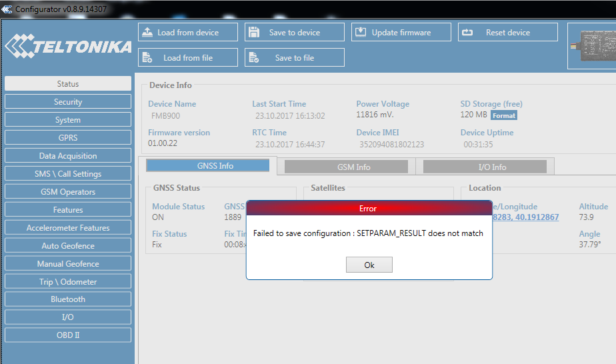Click the Teltonika logo

(67, 47)
